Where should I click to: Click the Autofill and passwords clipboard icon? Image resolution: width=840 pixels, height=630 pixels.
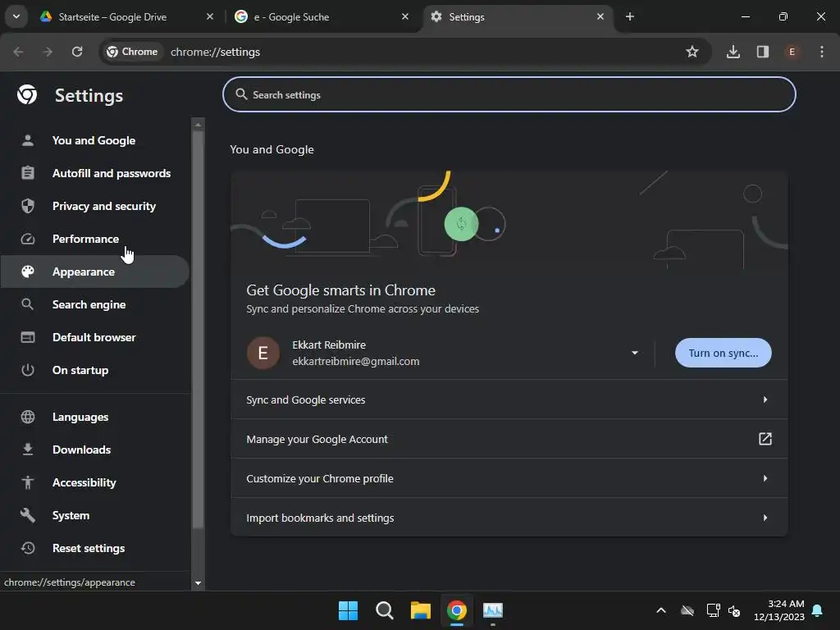coord(27,173)
